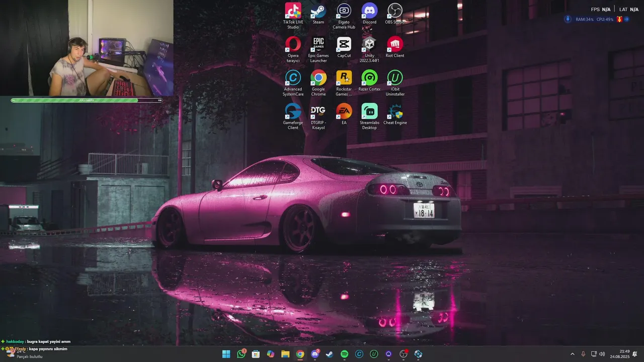
Task: Open Microsoft Store from the taskbar
Action: [256, 354]
